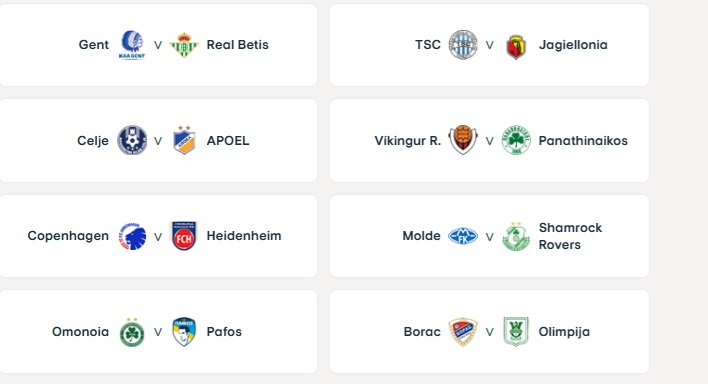Image resolution: width=708 pixels, height=384 pixels.
Task: Click the KAA Gent club crest
Action: 132,45
